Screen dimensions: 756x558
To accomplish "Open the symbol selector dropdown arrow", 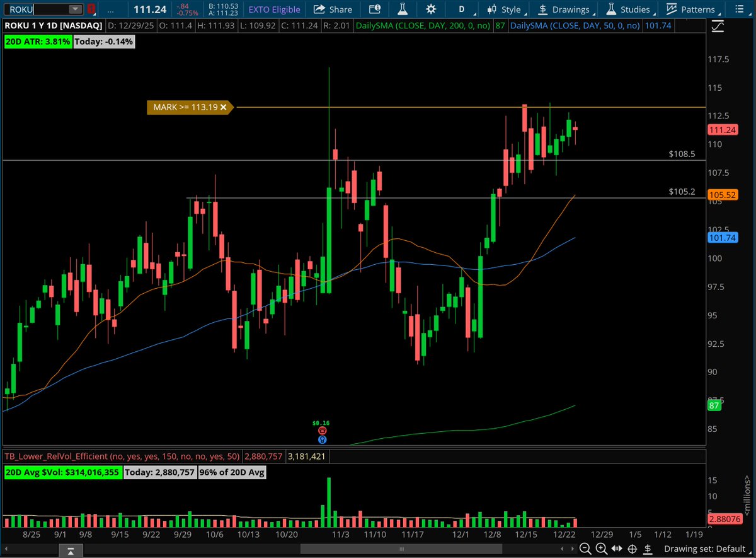I will [x=76, y=9].
